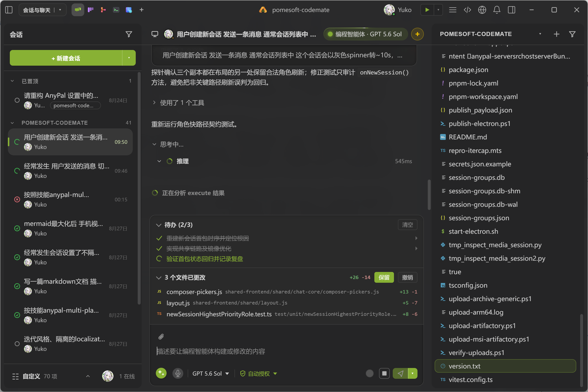The image size is (588, 392).
Task: Click the green run play button
Action: (x=427, y=10)
